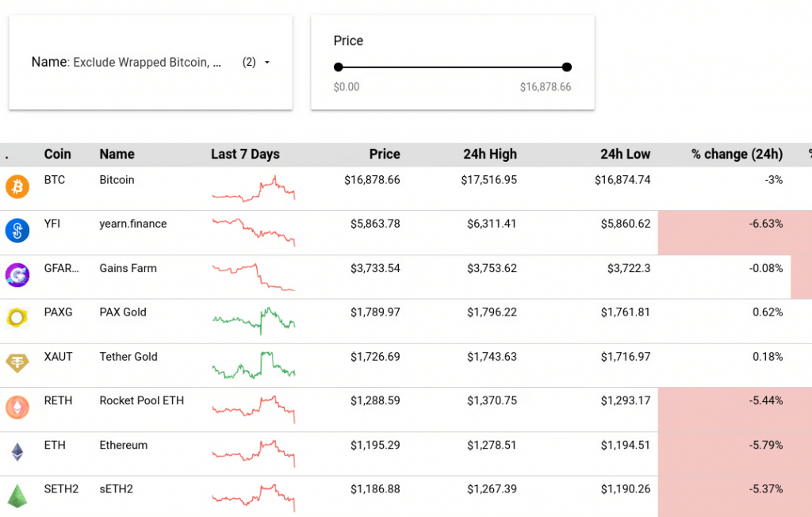Click the Price slider minimum label $0.00
812x517 pixels.
(347, 87)
